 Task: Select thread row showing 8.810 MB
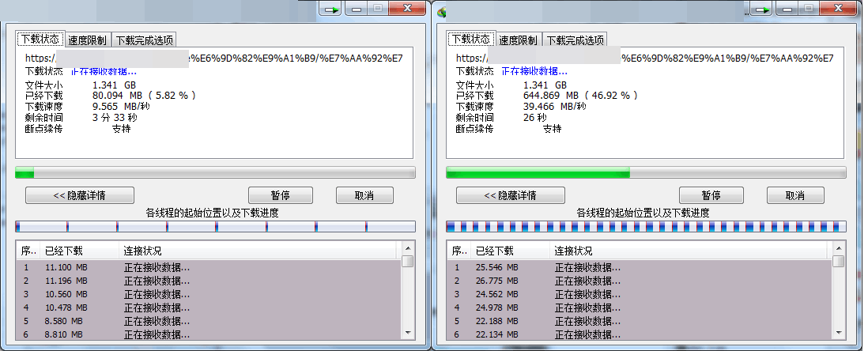208,334
